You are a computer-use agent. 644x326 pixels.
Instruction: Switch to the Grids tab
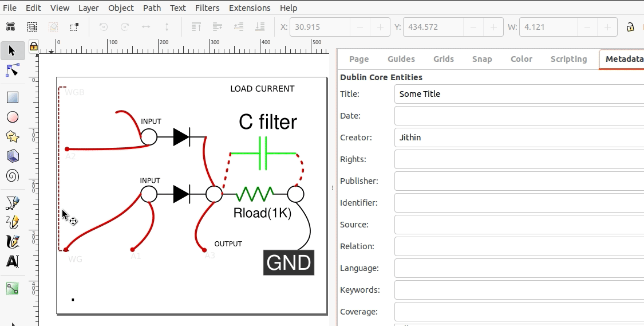click(x=443, y=59)
